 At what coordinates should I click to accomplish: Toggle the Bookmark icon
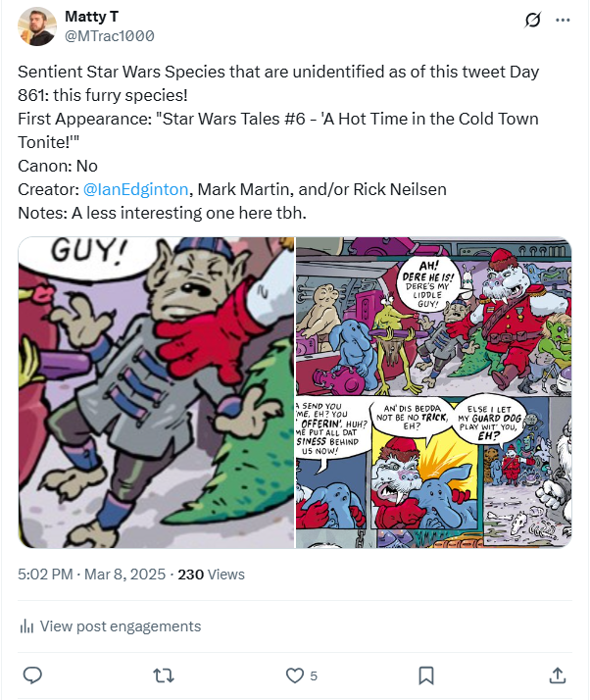click(426, 675)
